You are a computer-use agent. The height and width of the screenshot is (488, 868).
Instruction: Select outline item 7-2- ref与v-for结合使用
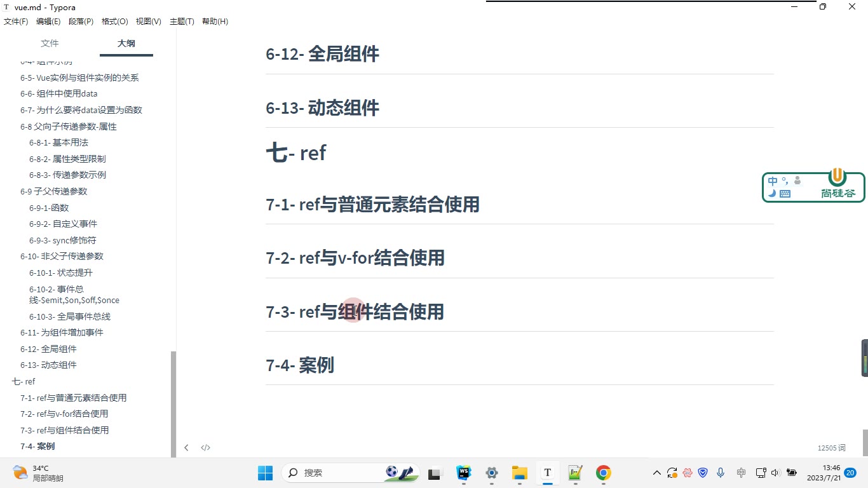[x=64, y=414]
